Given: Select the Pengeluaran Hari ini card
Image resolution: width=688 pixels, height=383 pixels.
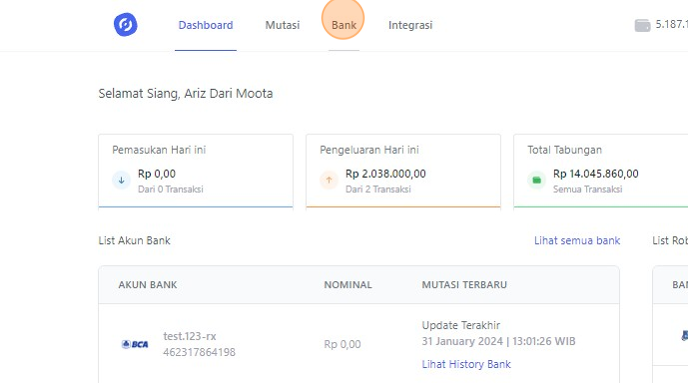Looking at the screenshot, I should [x=403, y=171].
